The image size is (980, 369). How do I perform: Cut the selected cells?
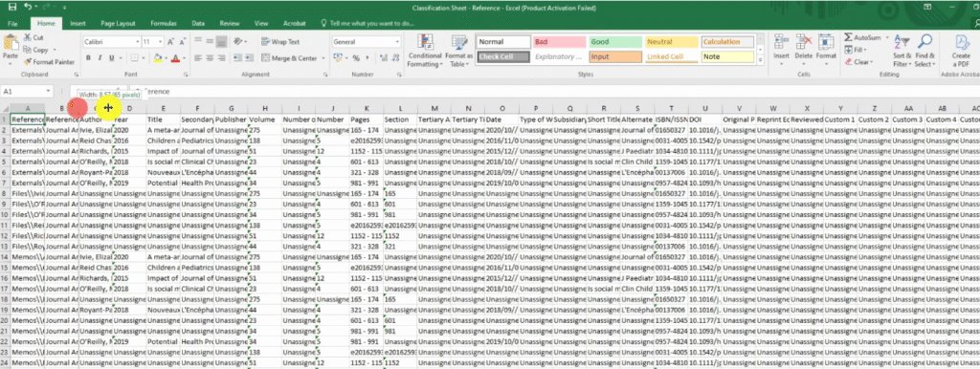(33, 37)
